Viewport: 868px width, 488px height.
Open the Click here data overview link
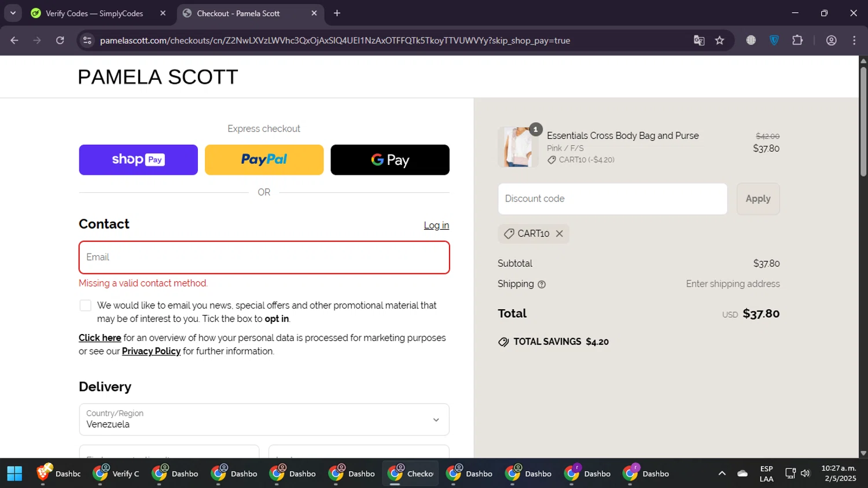(100, 338)
